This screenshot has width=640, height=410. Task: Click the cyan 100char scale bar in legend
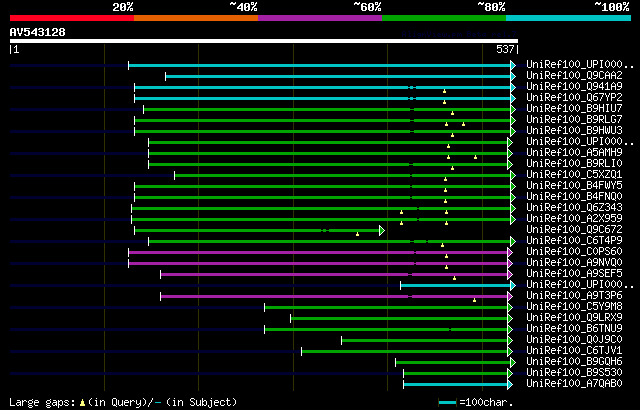(447, 403)
